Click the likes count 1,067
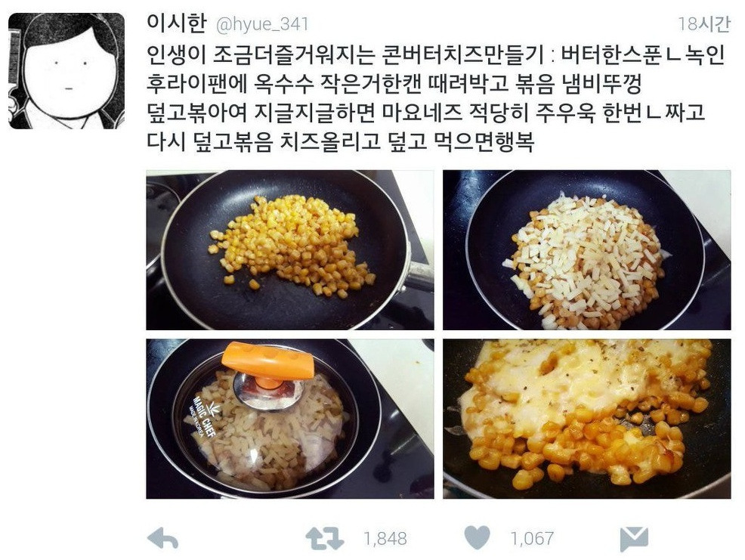 tap(532, 539)
